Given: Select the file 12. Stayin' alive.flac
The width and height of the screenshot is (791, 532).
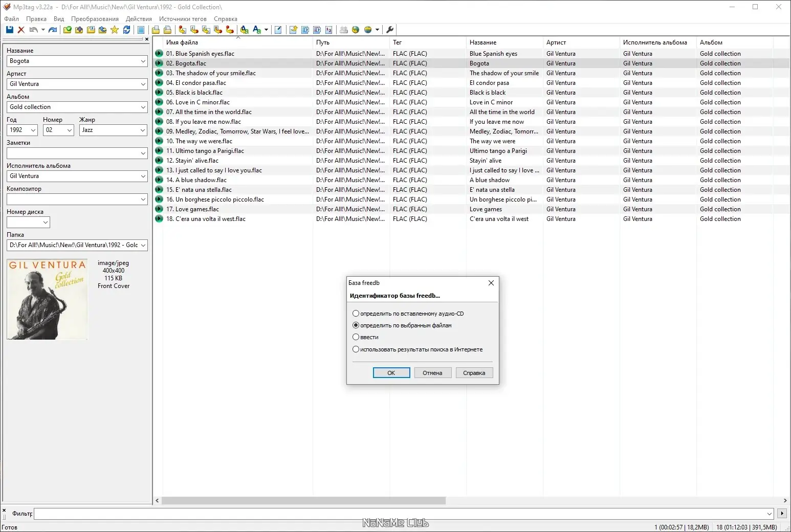Looking at the screenshot, I should pos(192,161).
